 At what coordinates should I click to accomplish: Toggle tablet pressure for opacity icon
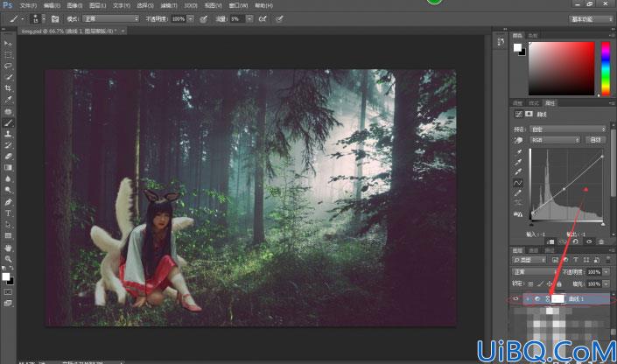(x=203, y=19)
